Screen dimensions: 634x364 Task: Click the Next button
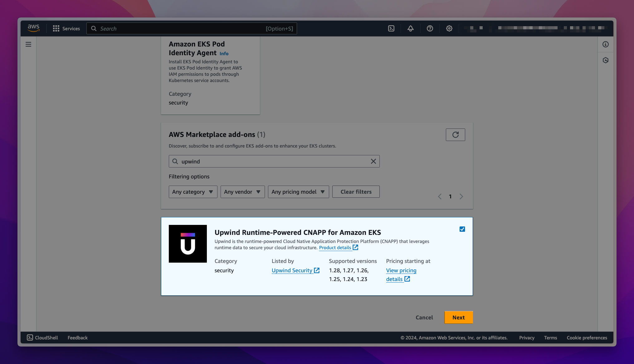[459, 317]
